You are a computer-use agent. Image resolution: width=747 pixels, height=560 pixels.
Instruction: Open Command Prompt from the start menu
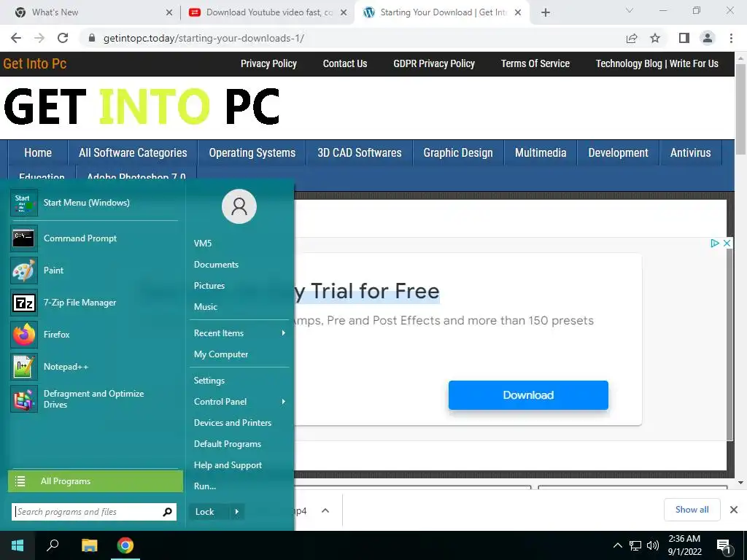pyautogui.click(x=94, y=238)
